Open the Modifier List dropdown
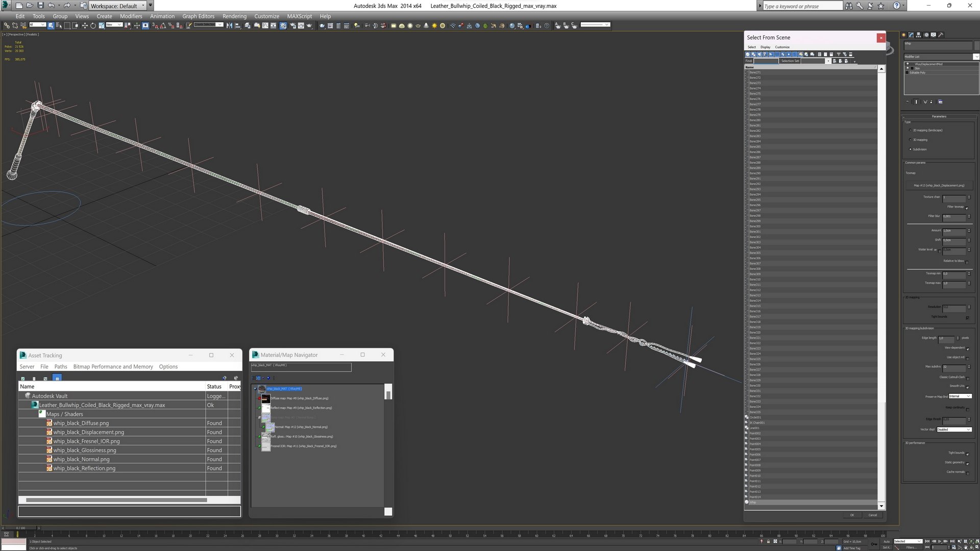Viewport: 980px width, 551px height. (x=976, y=57)
